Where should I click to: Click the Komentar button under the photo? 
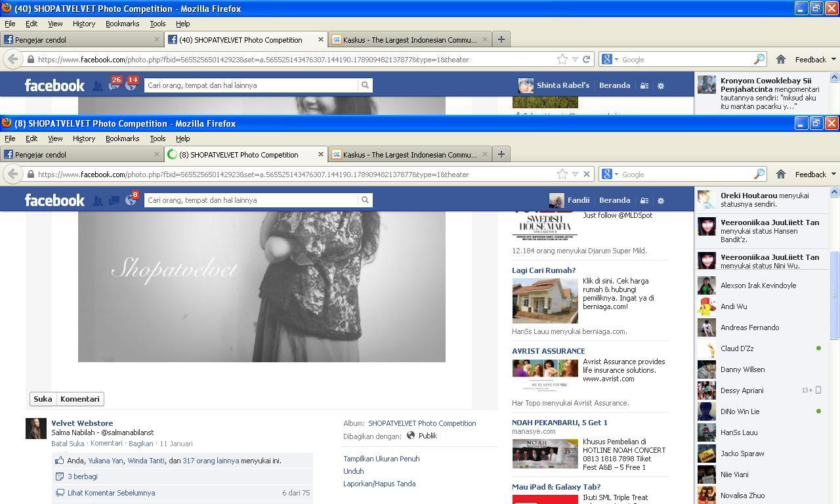(x=79, y=399)
